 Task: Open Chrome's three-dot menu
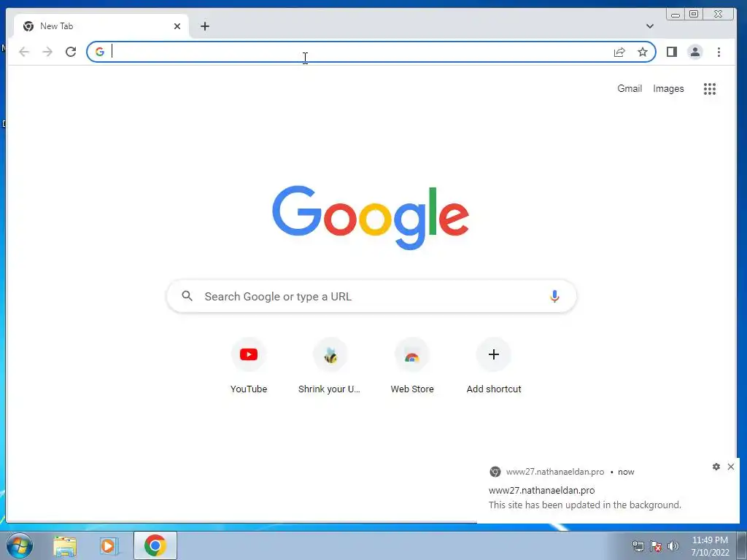pos(719,52)
